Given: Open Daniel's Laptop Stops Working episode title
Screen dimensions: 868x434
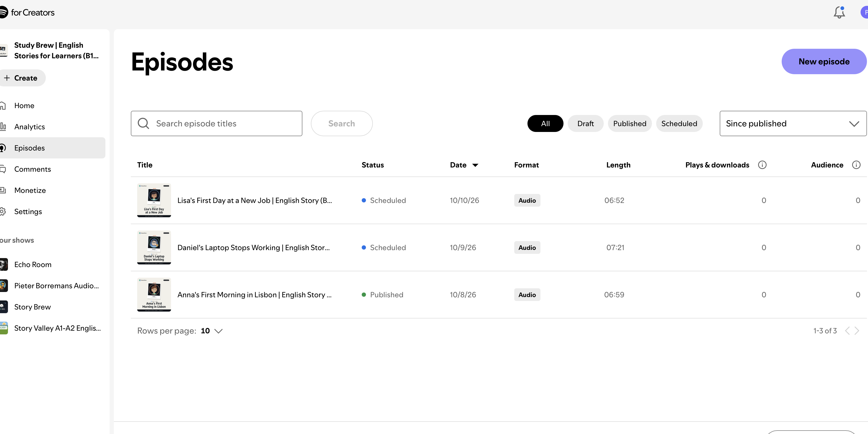Looking at the screenshot, I should [253, 247].
